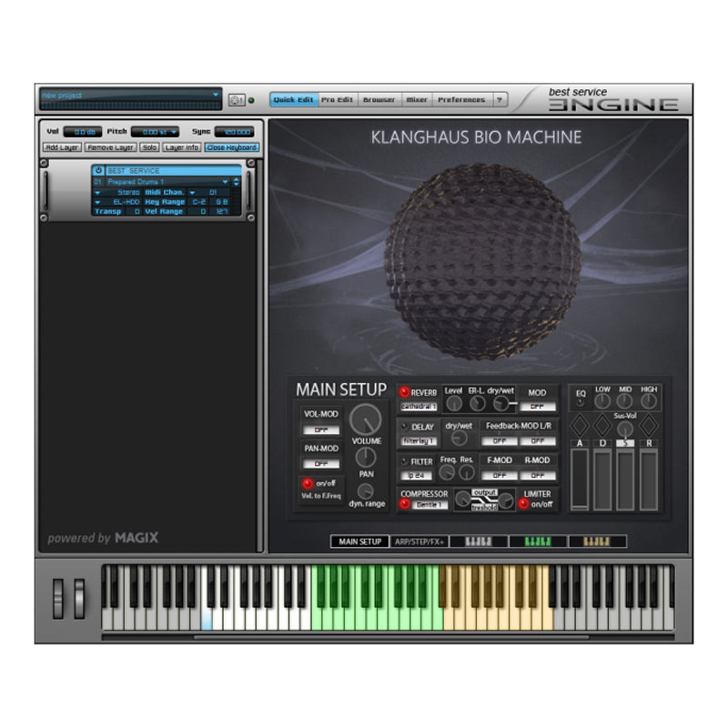Toggle Vel. to F.Freq on/off

pos(307,484)
